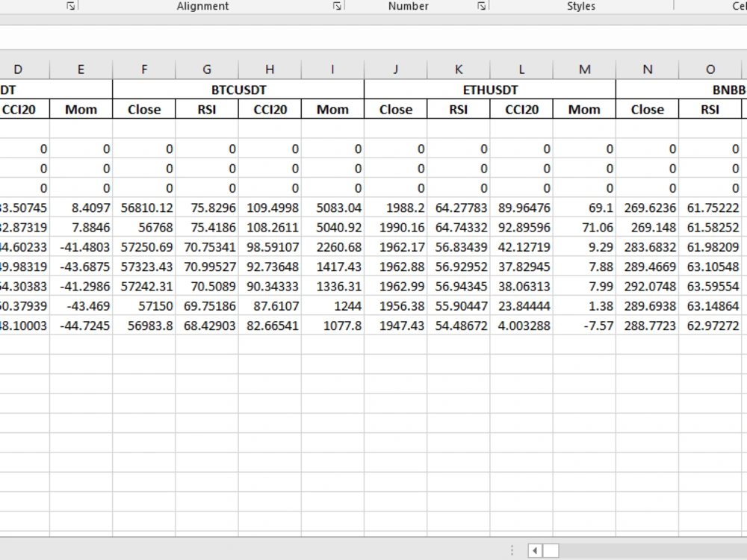
Task: Select column E header
Action: [x=81, y=69]
